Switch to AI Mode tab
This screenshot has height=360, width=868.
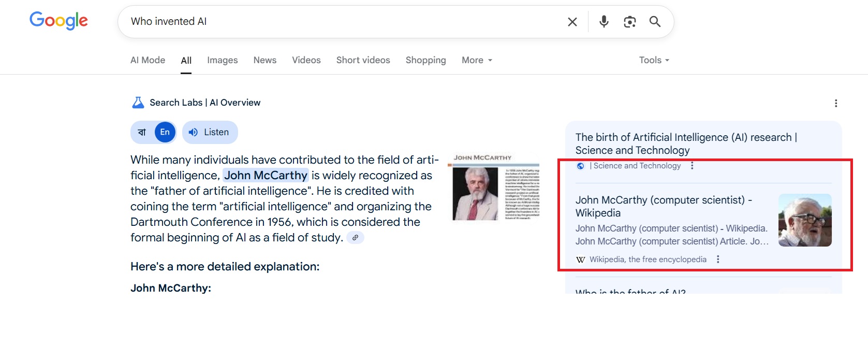tap(148, 60)
